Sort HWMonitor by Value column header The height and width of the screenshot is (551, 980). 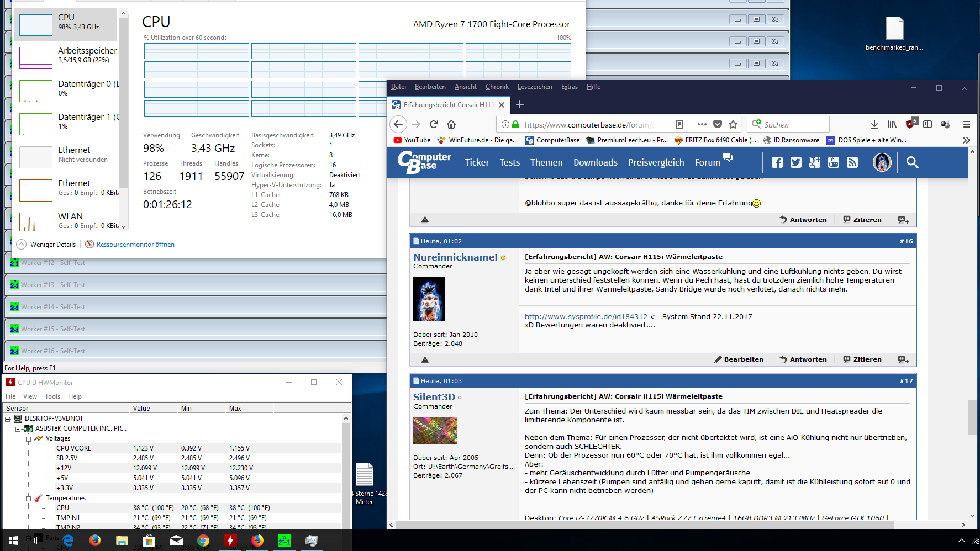click(x=153, y=408)
